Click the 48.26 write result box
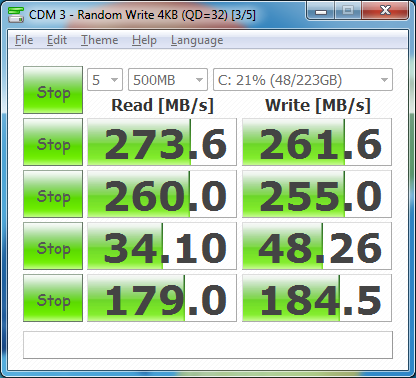This screenshot has width=416, height=378. [x=317, y=246]
